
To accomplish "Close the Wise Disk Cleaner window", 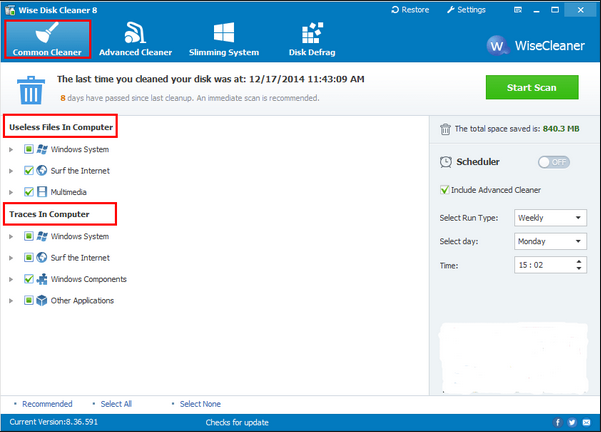I will pos(580,10).
